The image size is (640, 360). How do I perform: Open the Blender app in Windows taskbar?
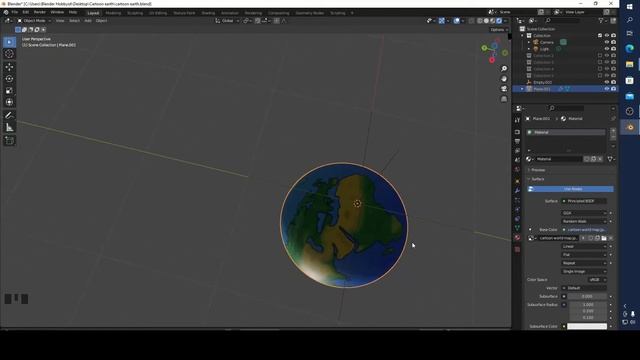pyautogui.click(x=629, y=127)
